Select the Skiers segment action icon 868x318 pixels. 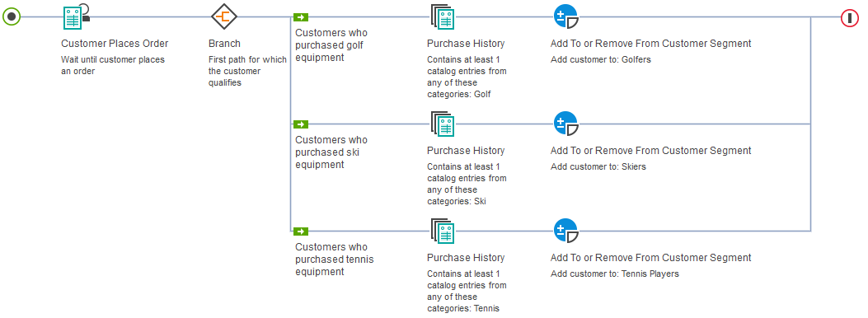tap(565, 124)
